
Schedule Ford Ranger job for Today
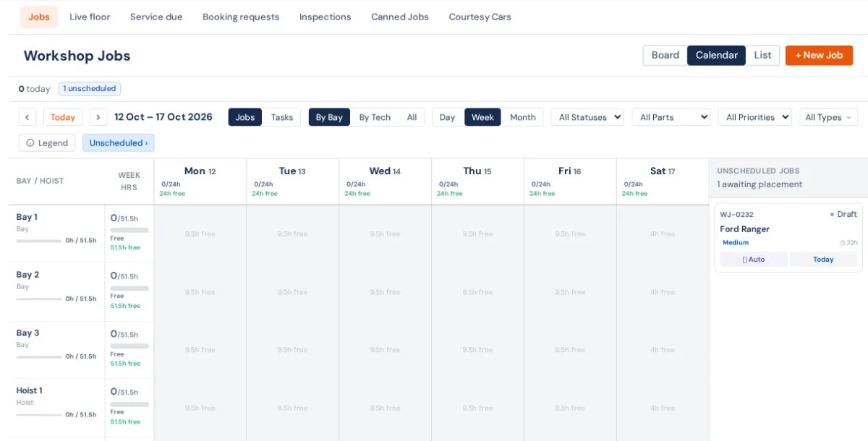click(x=823, y=260)
